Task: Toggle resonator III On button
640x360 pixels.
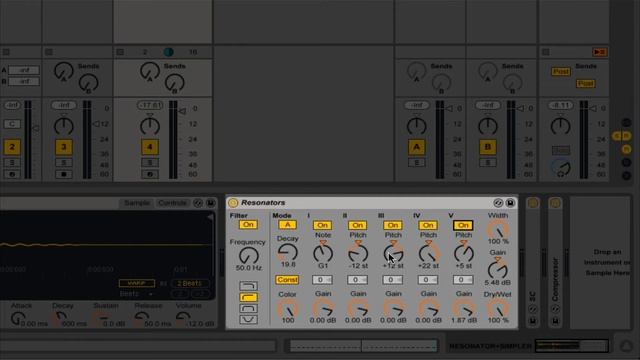Action: click(392, 225)
